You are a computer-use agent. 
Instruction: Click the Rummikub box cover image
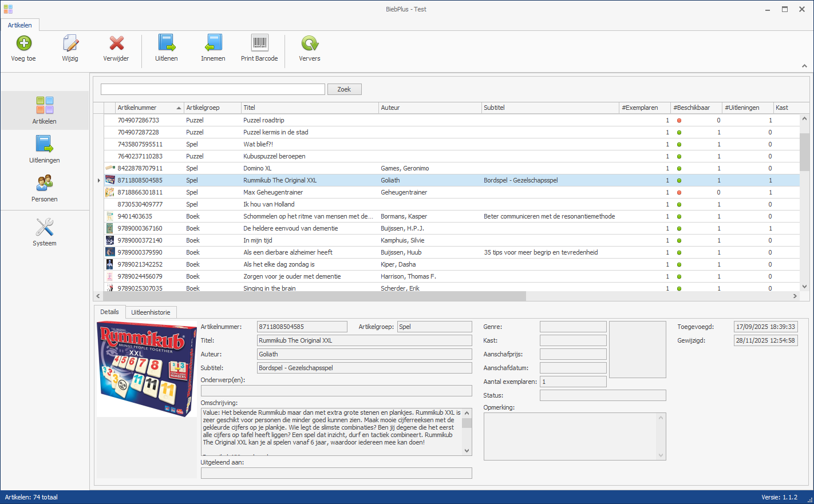point(147,369)
